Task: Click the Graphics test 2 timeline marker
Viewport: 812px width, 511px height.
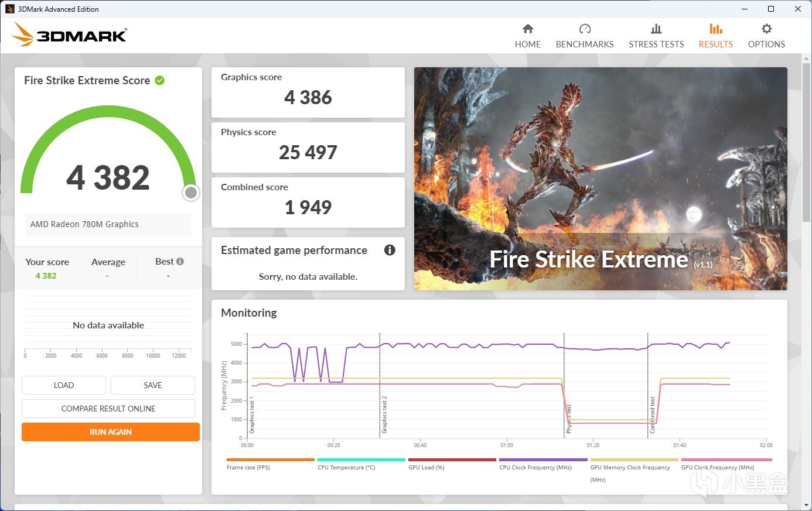Action: click(384, 414)
